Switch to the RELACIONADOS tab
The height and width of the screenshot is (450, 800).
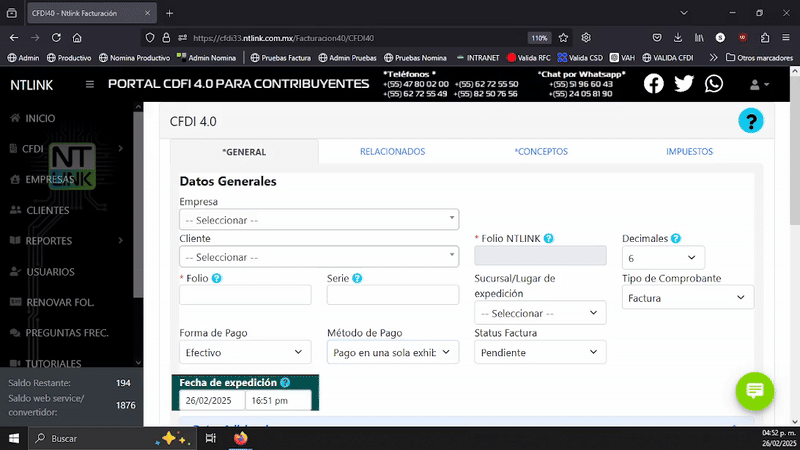(x=392, y=152)
